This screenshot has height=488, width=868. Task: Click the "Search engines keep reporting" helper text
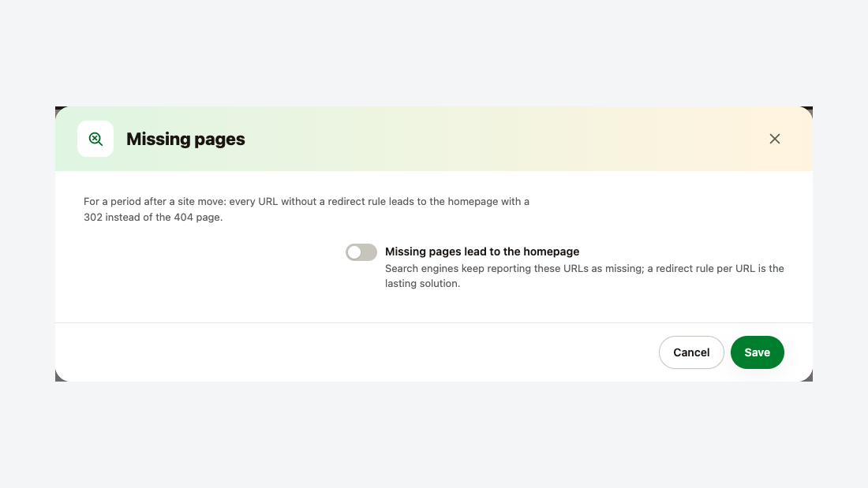584,276
